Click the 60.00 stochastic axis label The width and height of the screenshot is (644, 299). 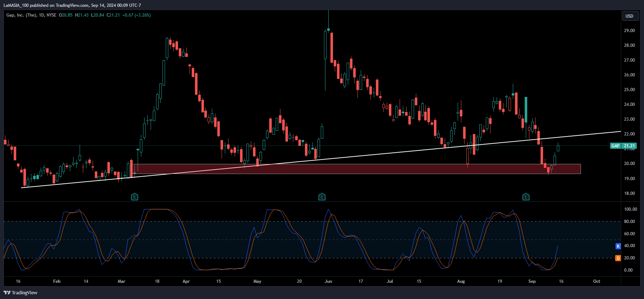point(630,234)
